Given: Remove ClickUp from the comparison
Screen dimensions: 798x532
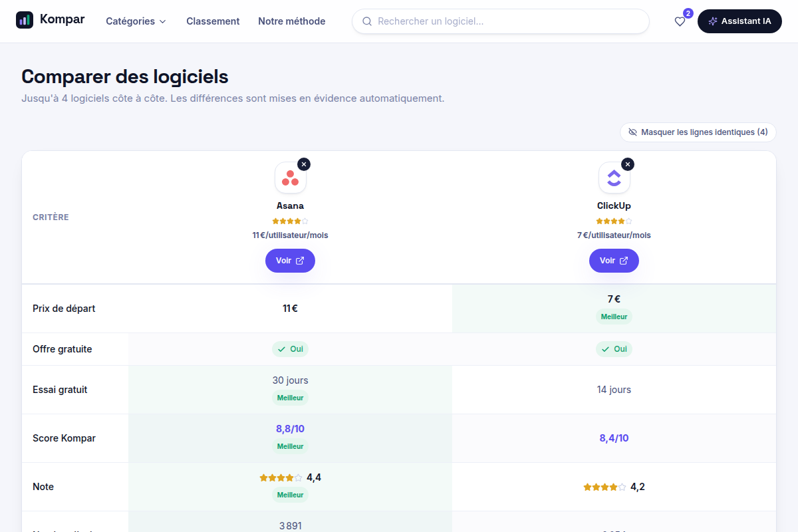Looking at the screenshot, I should point(628,164).
